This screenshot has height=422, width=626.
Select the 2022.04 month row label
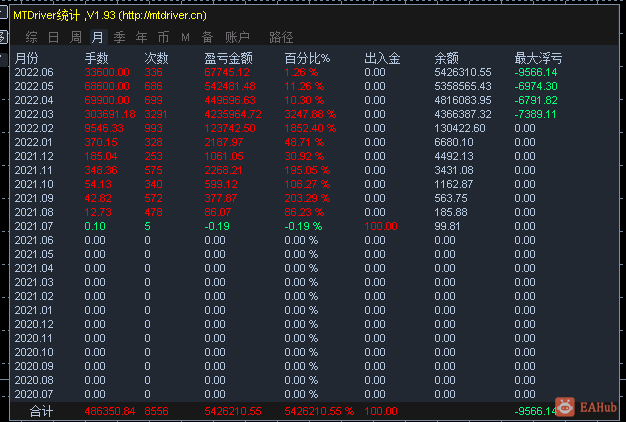tap(34, 100)
